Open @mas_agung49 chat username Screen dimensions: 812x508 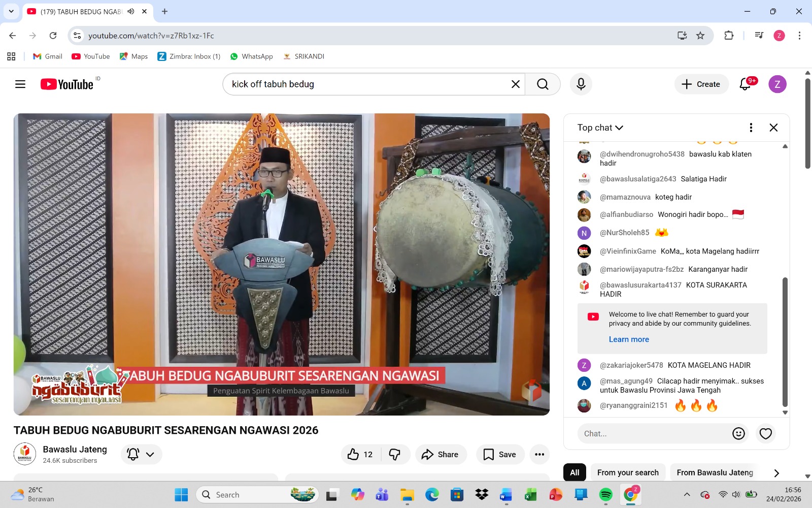626,381
